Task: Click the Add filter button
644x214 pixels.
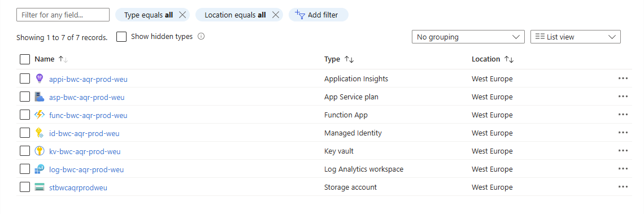Action: pyautogui.click(x=319, y=15)
